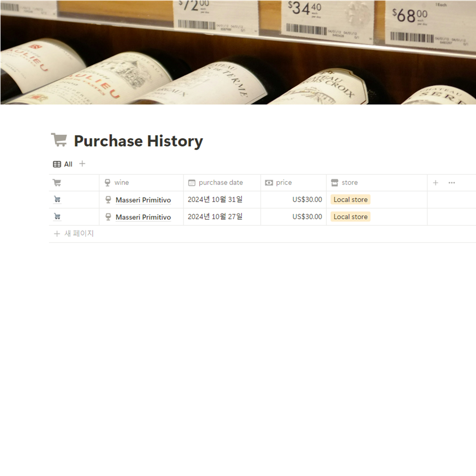The image size is (476, 476).
Task: Add a new property column with the plus
Action: [x=435, y=183]
